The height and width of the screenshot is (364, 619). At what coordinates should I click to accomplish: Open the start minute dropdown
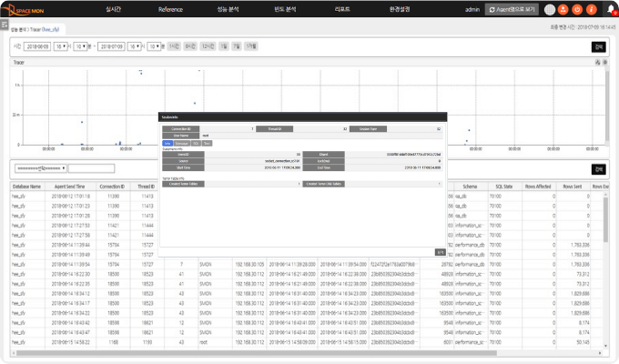point(81,46)
